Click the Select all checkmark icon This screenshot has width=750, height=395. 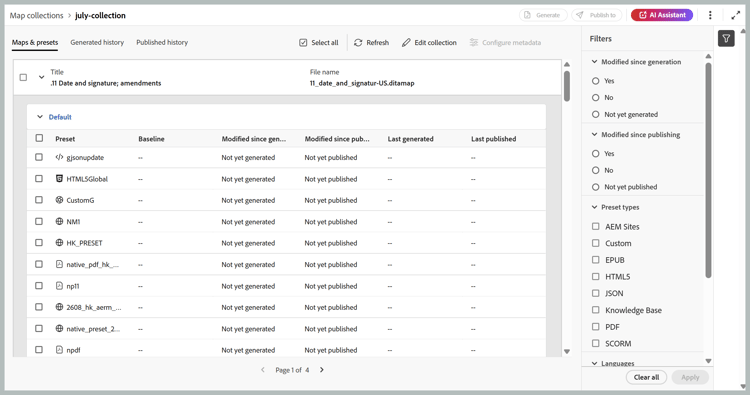[x=303, y=43]
